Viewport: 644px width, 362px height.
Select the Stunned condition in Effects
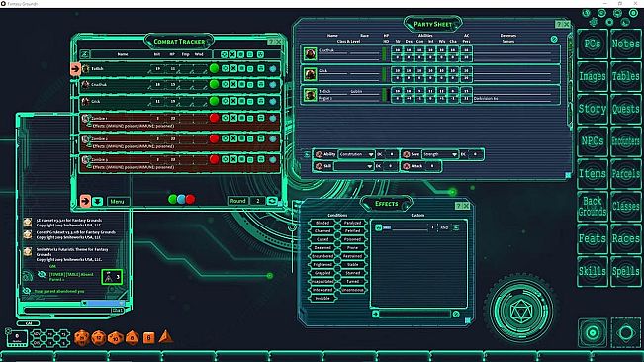pyautogui.click(x=352, y=273)
